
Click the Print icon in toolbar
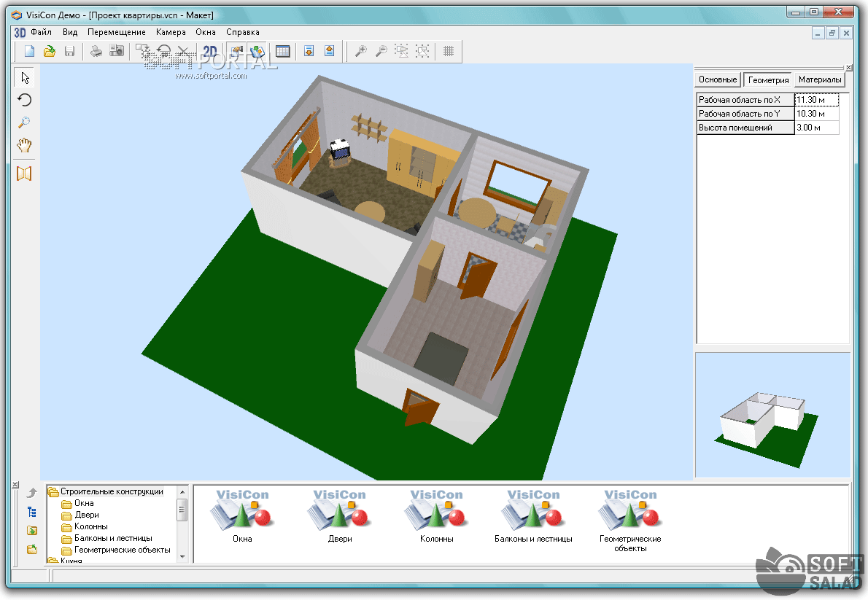(x=96, y=51)
